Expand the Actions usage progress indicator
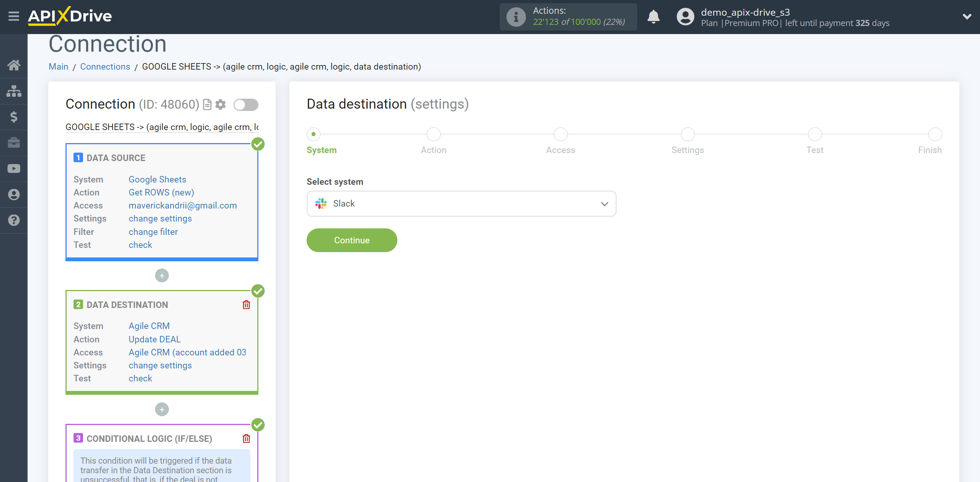Screen dimensions: 980x482 [568, 17]
